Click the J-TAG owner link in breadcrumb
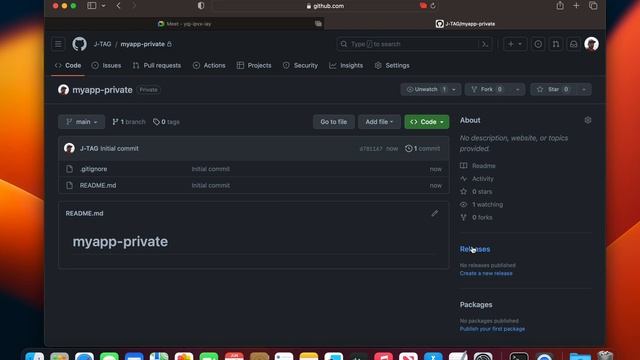This screenshot has height=360, width=640. coord(102,44)
